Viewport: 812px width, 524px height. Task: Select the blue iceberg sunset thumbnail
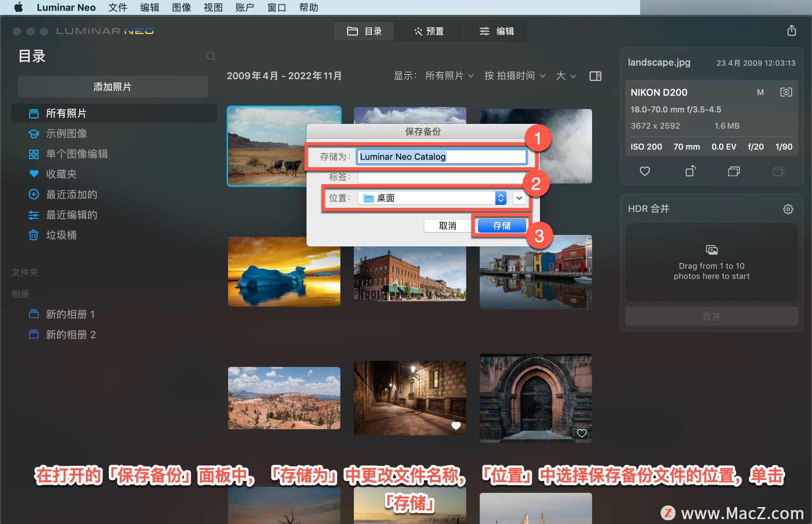[284, 272]
